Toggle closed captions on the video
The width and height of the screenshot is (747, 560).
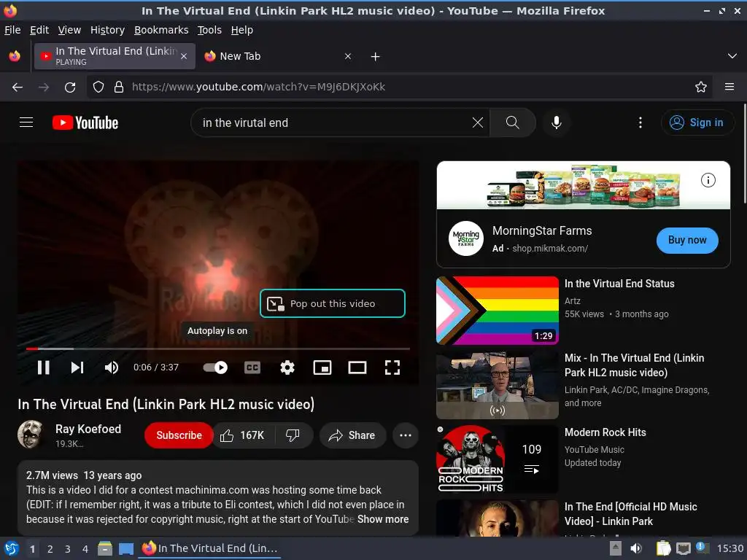coord(252,367)
